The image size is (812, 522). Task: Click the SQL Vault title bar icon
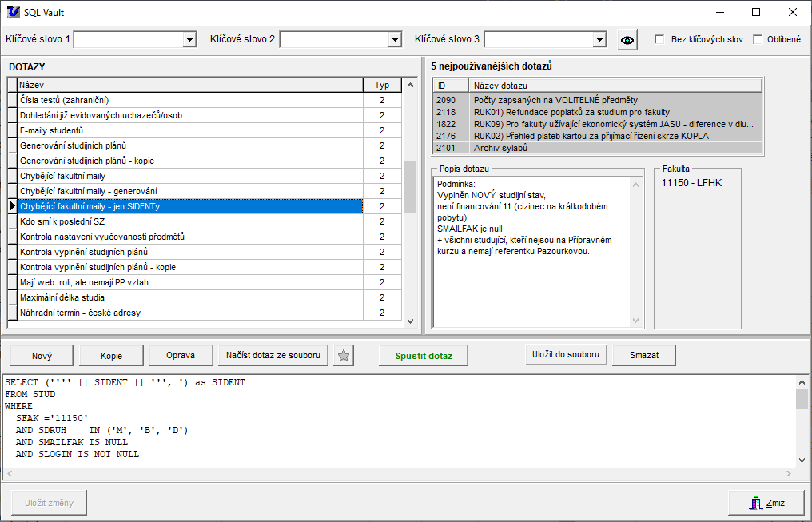pyautogui.click(x=13, y=12)
